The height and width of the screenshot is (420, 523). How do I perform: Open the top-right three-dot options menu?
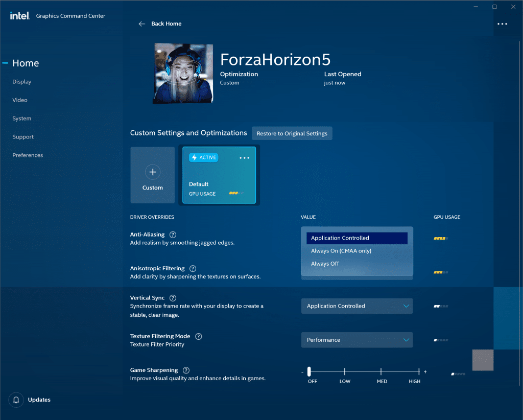(x=502, y=24)
